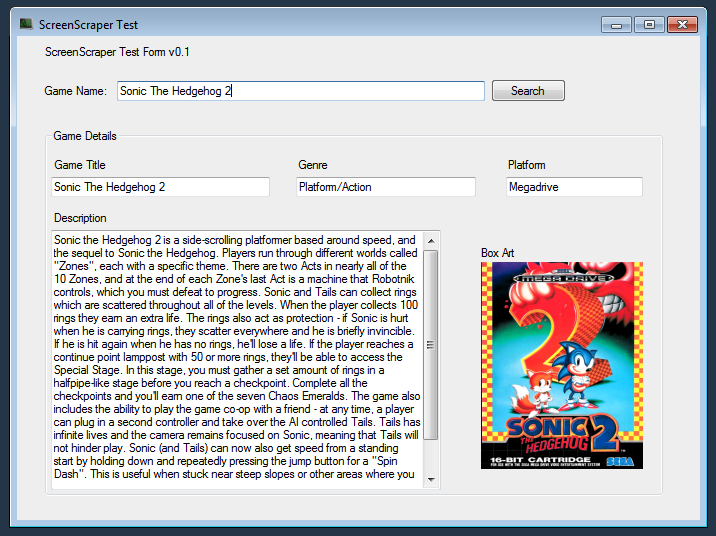
Task: Click inside the Description text area
Action: coord(237,360)
